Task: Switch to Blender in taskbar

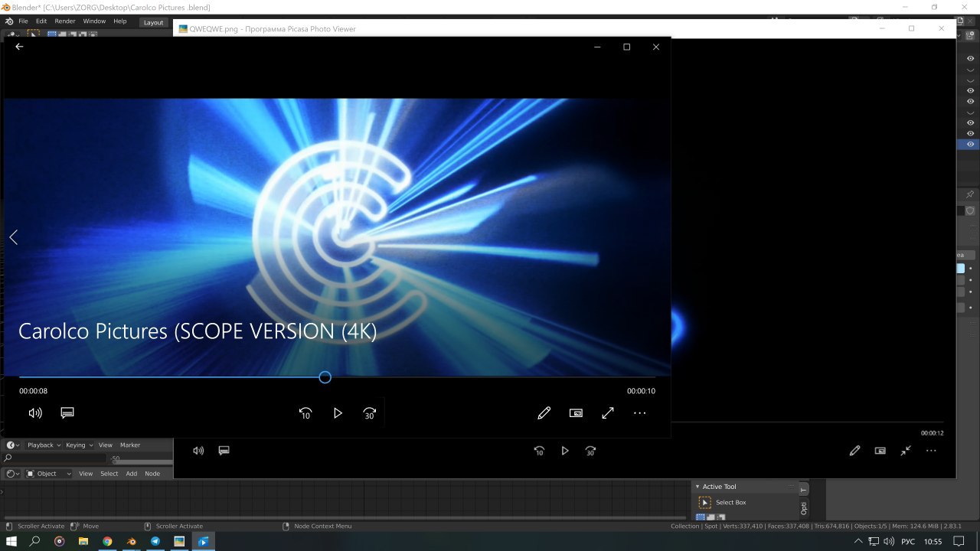Action: tap(131, 541)
